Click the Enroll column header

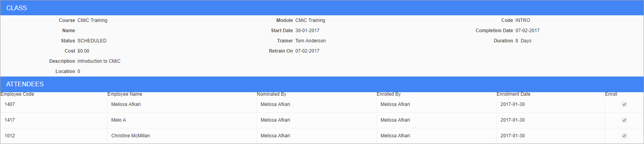point(611,94)
